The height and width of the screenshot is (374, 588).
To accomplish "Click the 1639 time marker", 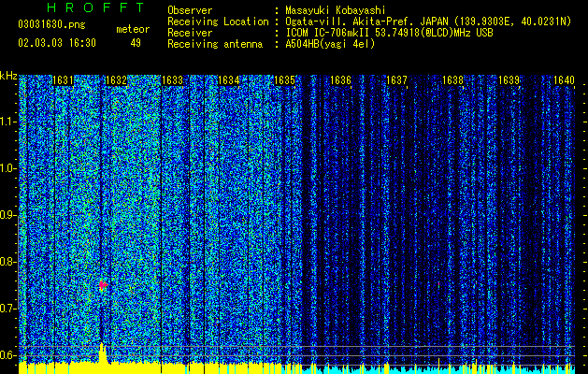I will point(509,80).
